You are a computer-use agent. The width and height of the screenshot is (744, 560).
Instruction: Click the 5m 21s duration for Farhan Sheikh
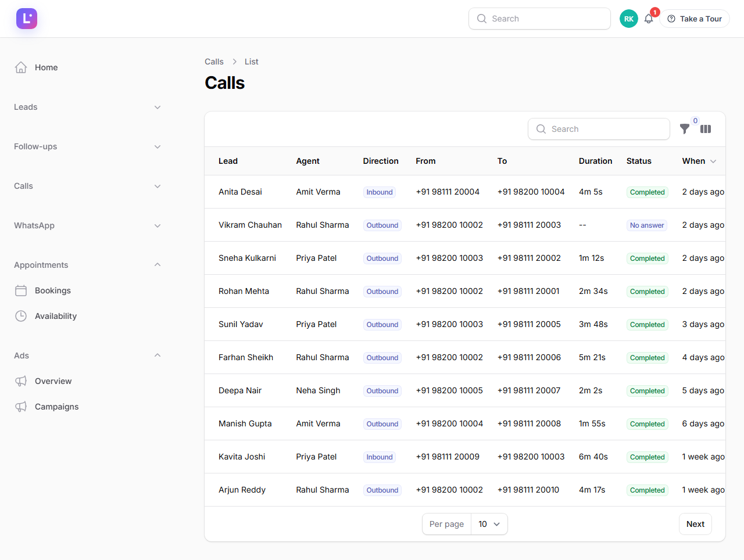click(x=592, y=357)
